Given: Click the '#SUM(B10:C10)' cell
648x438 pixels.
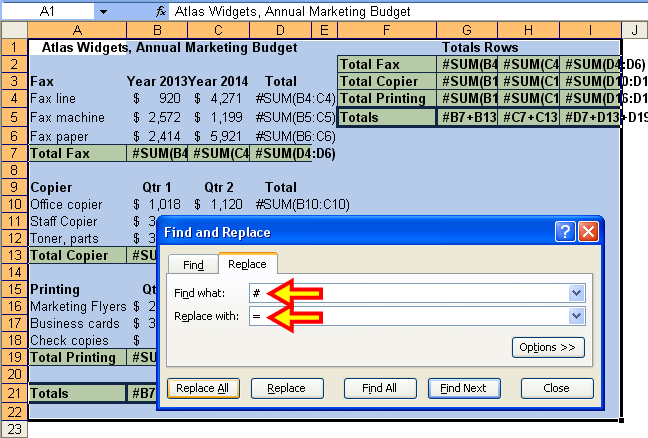Looking at the screenshot, I should 302,205.
